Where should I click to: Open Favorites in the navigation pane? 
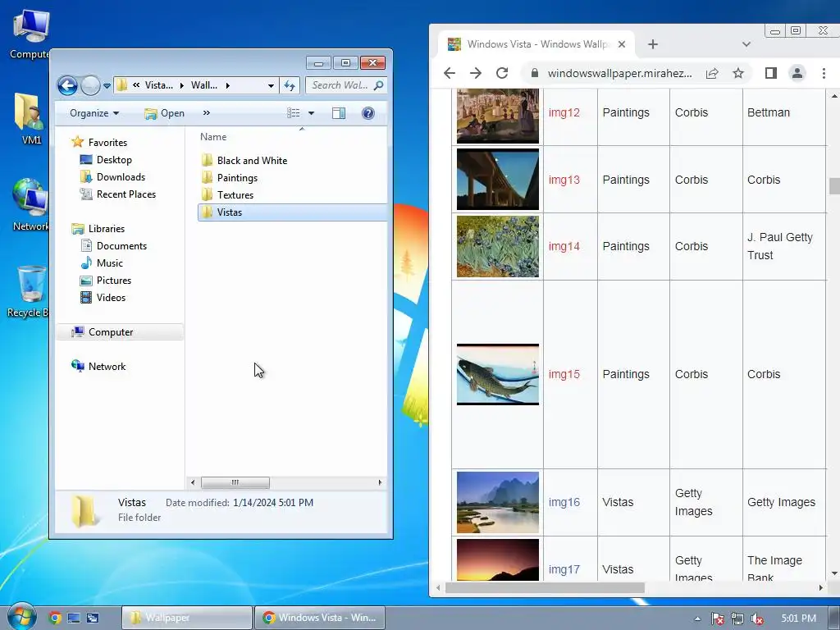click(x=107, y=143)
